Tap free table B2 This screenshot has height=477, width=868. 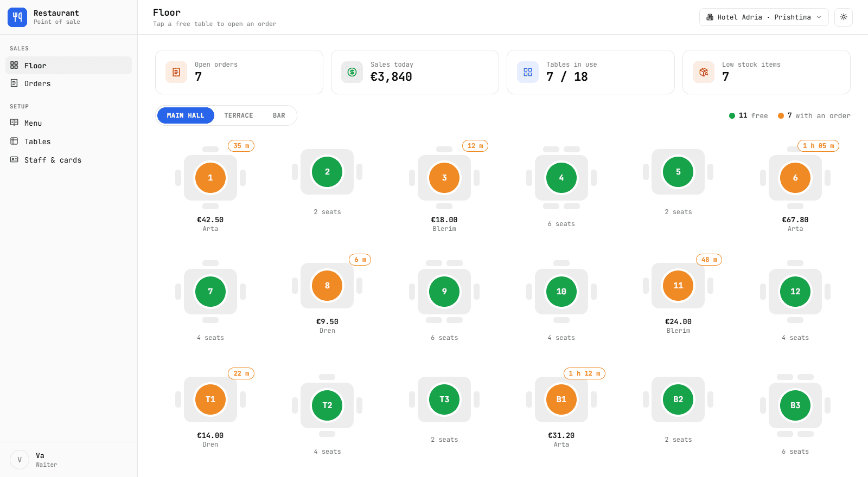click(x=678, y=399)
